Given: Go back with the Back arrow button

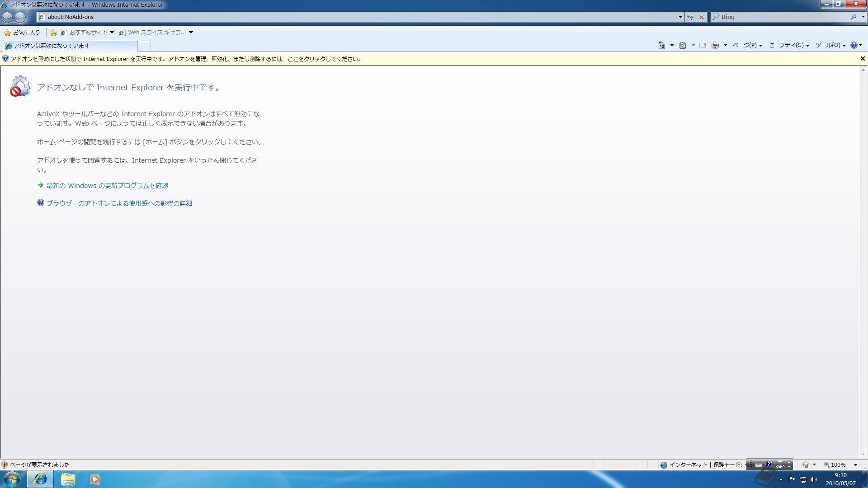Looking at the screenshot, I should coord(7,17).
